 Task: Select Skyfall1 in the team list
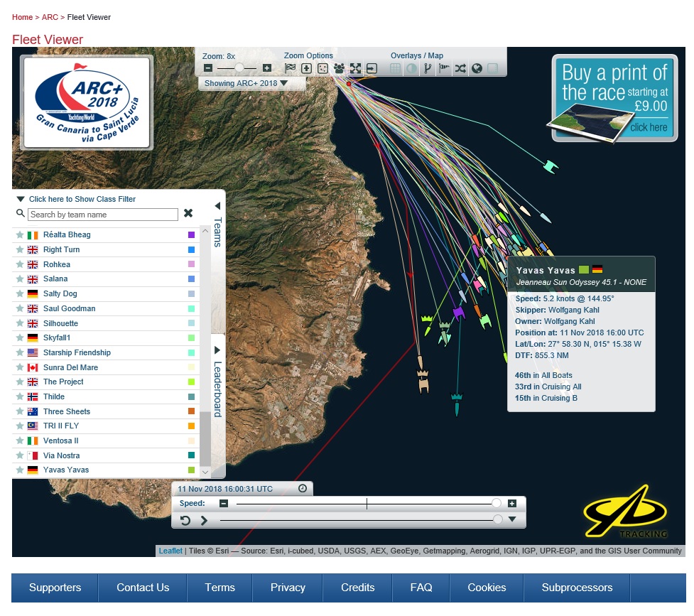(x=107, y=338)
